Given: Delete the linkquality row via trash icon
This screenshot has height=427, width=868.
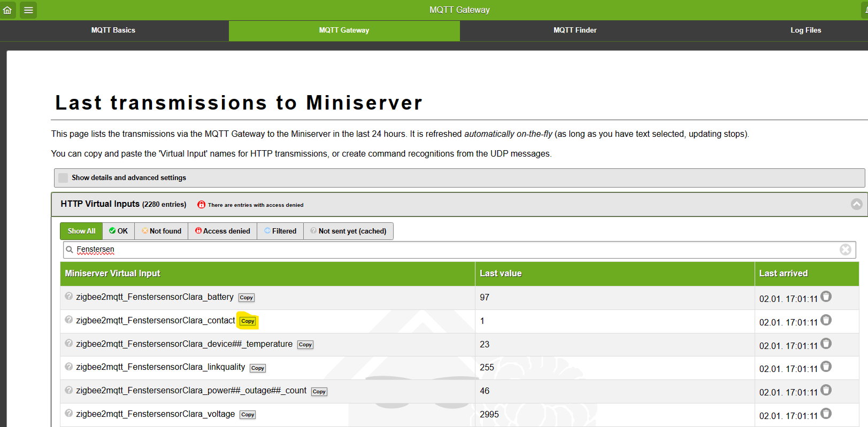Looking at the screenshot, I should pos(826,367).
